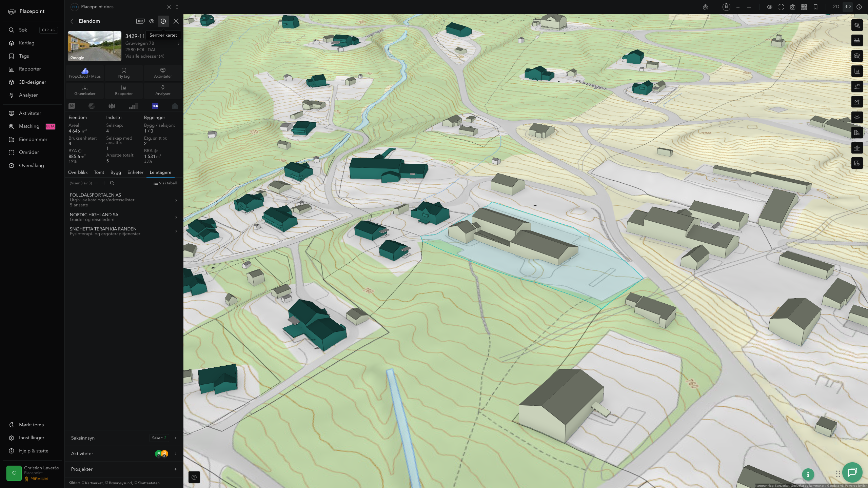Click the leaf emblem data source icon

point(112,106)
